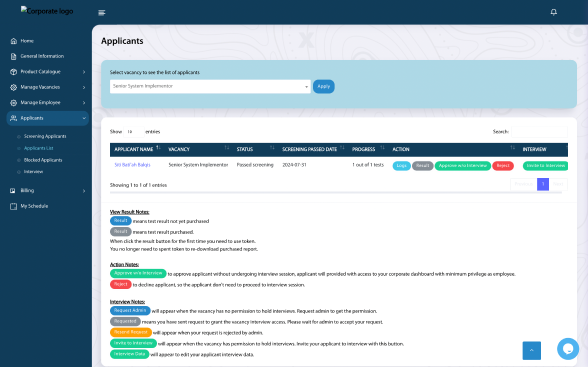Click blue Result badge in notes
The image size is (588, 367).
[x=121, y=221]
